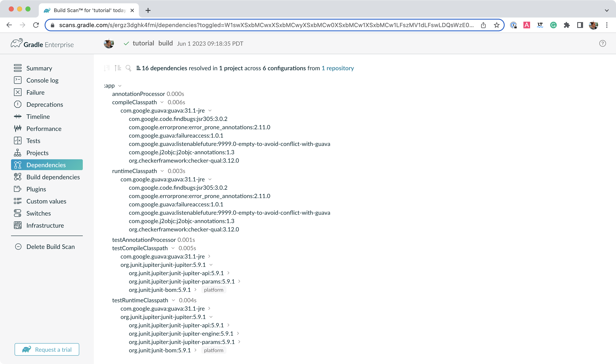Click the Request a trial button
The image size is (616, 364).
(47, 349)
